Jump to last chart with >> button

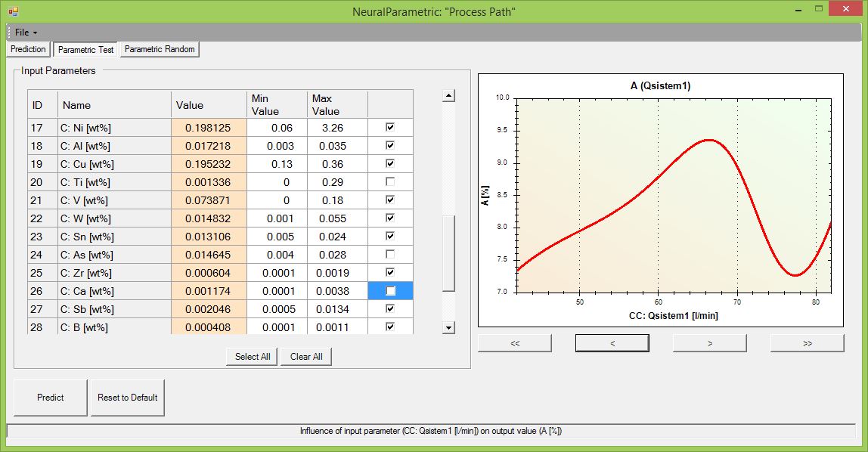tap(807, 343)
